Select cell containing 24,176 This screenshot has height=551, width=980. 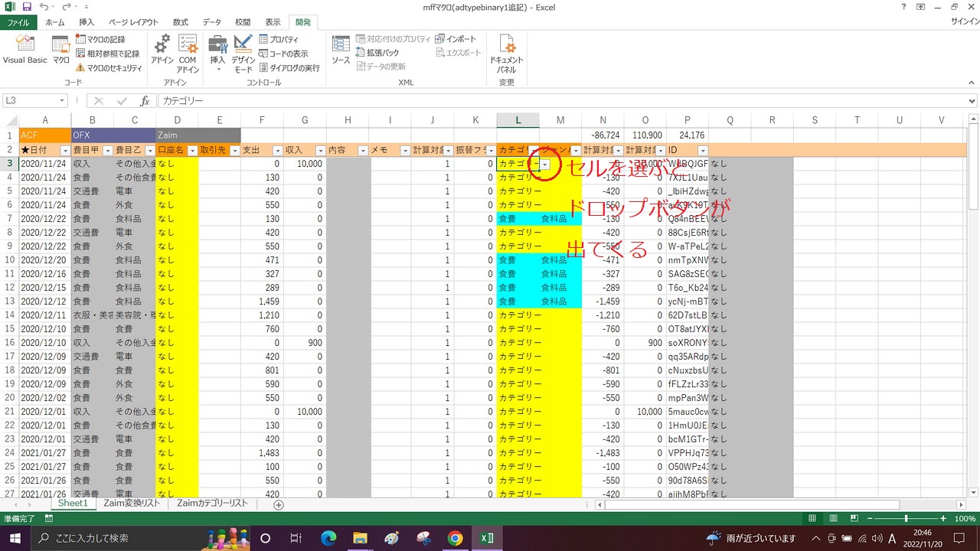[x=688, y=135]
